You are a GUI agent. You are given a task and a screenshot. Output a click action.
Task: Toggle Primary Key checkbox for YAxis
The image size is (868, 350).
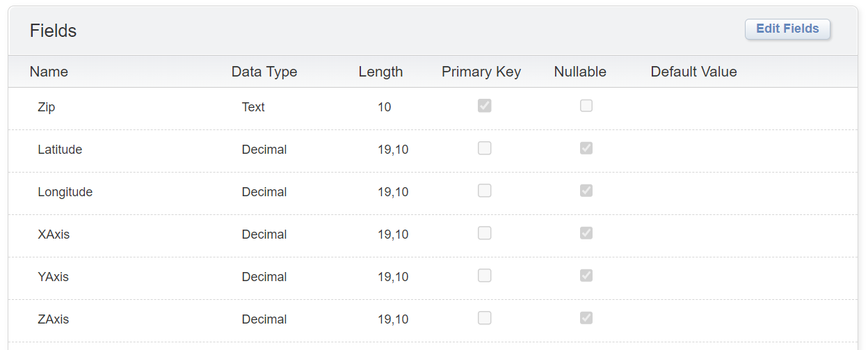[x=485, y=276]
